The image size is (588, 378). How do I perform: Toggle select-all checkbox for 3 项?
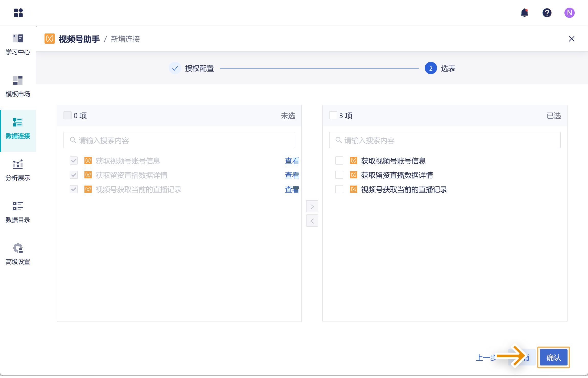click(333, 116)
